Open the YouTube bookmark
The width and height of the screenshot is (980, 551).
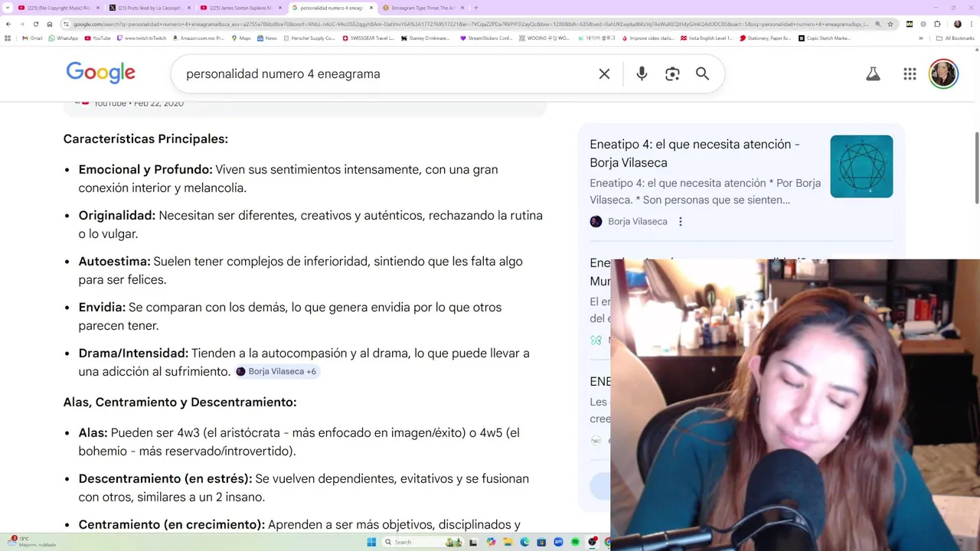pyautogui.click(x=98, y=38)
